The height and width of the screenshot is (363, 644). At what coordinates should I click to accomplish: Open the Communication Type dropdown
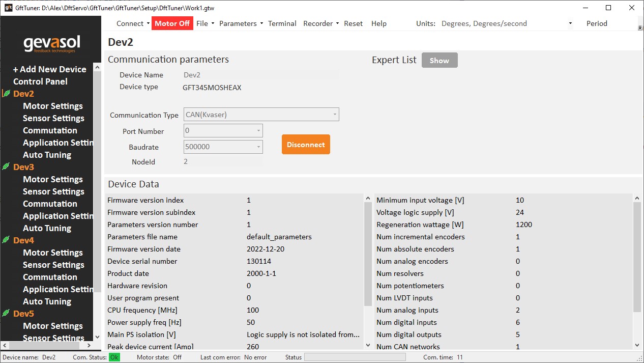pos(261,115)
